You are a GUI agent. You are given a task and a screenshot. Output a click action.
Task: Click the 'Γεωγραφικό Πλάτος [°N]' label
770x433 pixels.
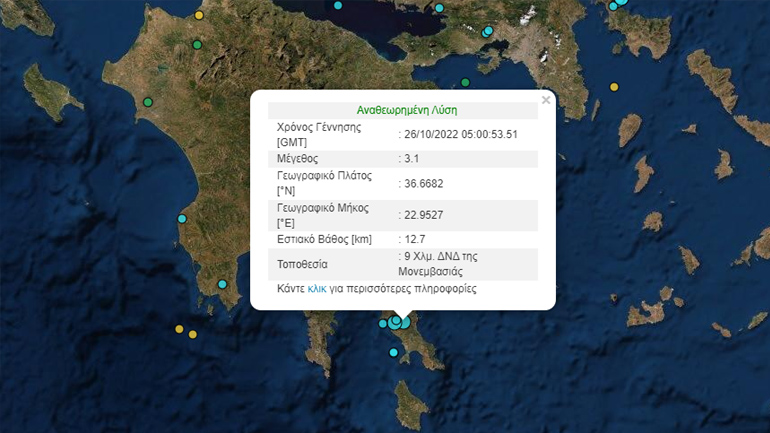coord(325,183)
